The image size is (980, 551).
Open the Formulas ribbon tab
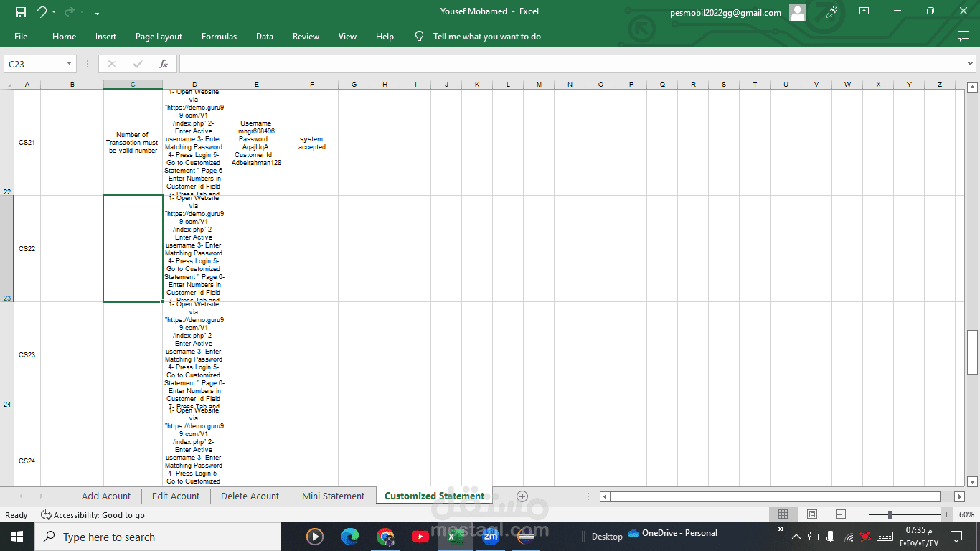tap(219, 37)
